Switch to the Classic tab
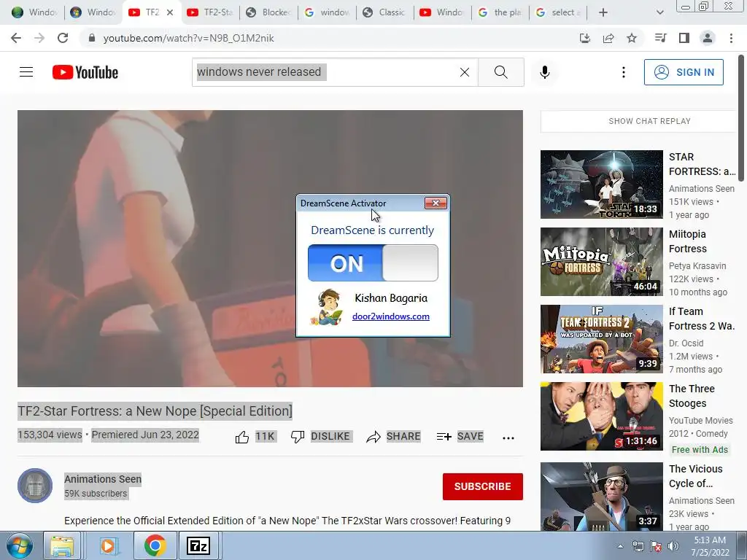 click(385, 12)
